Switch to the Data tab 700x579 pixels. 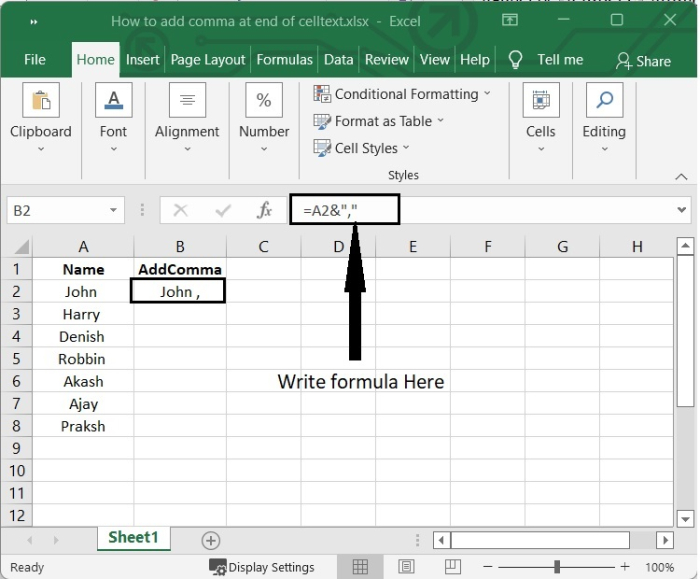pos(338,59)
